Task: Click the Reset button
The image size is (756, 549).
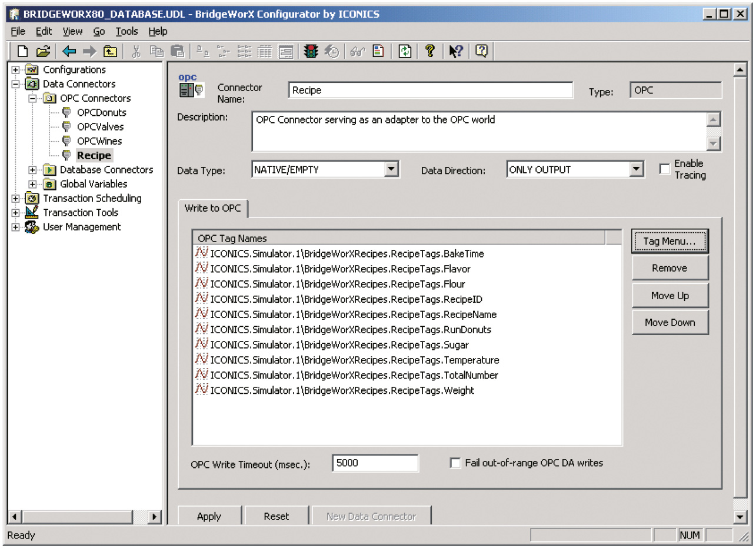Action: [277, 516]
